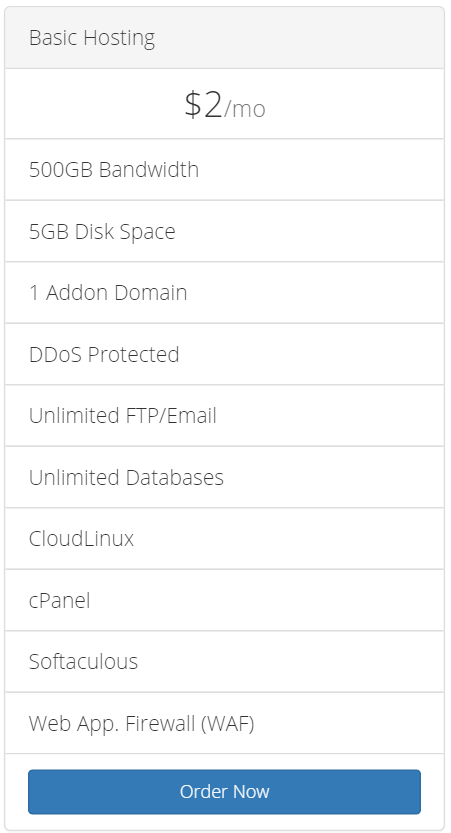This screenshot has width=451, height=833.
Task: Click the Unlimited FTP/Email row
Action: point(224,415)
